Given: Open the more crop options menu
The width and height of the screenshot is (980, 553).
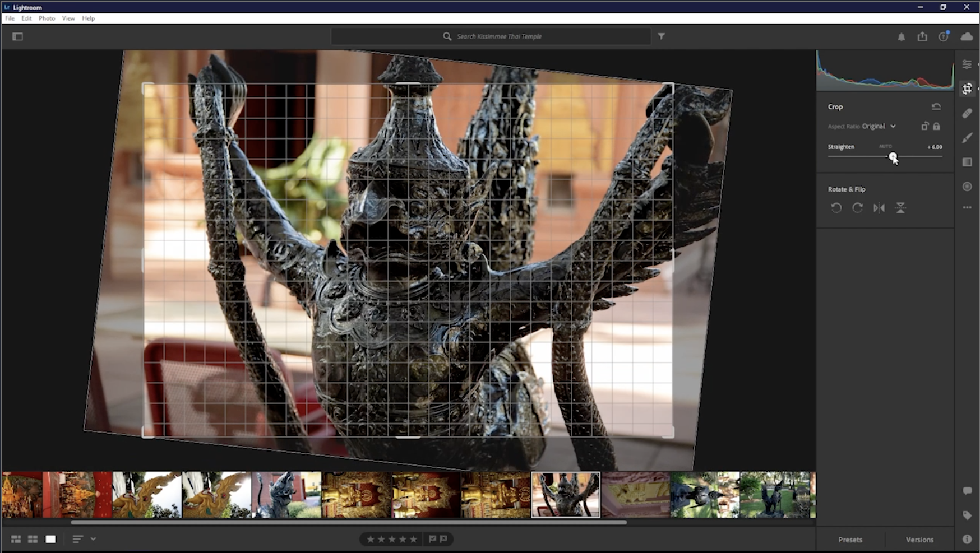Looking at the screenshot, I should click(967, 207).
